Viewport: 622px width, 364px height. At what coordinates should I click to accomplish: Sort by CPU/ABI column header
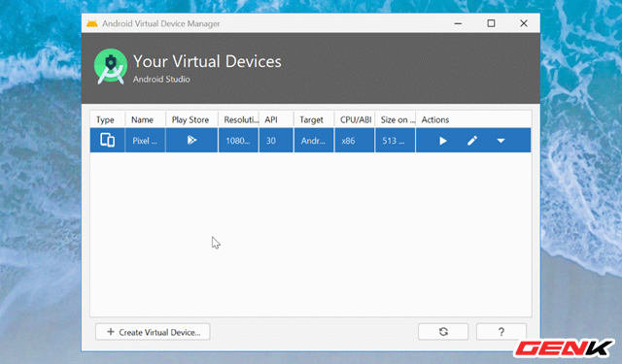click(355, 119)
